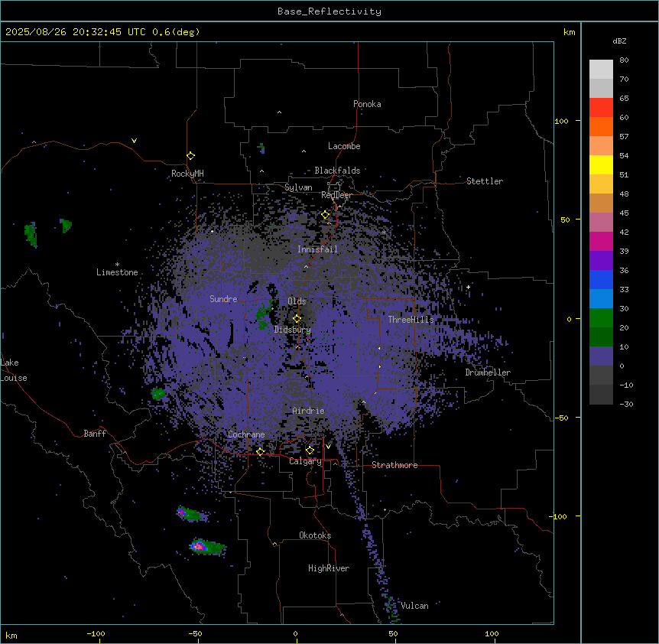659x644 pixels.
Task: Pick the bright green swatch in dBZ legend
Action: point(601,318)
